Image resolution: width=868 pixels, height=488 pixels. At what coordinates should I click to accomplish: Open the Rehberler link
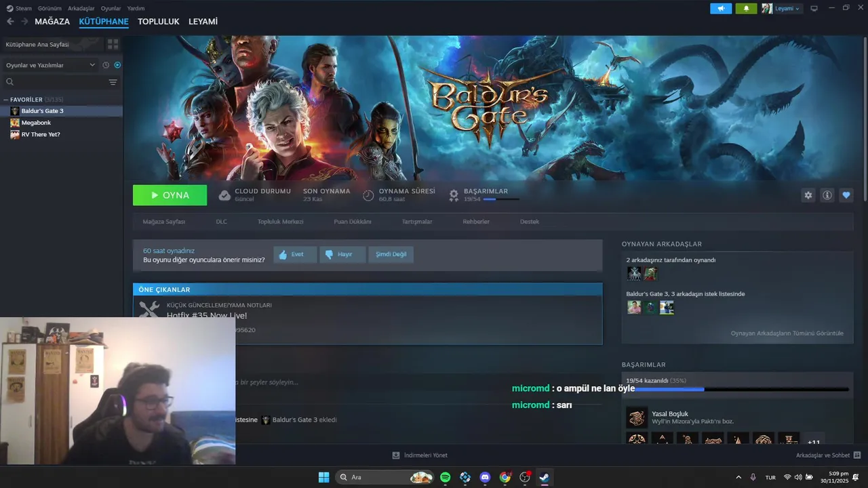[x=476, y=222]
